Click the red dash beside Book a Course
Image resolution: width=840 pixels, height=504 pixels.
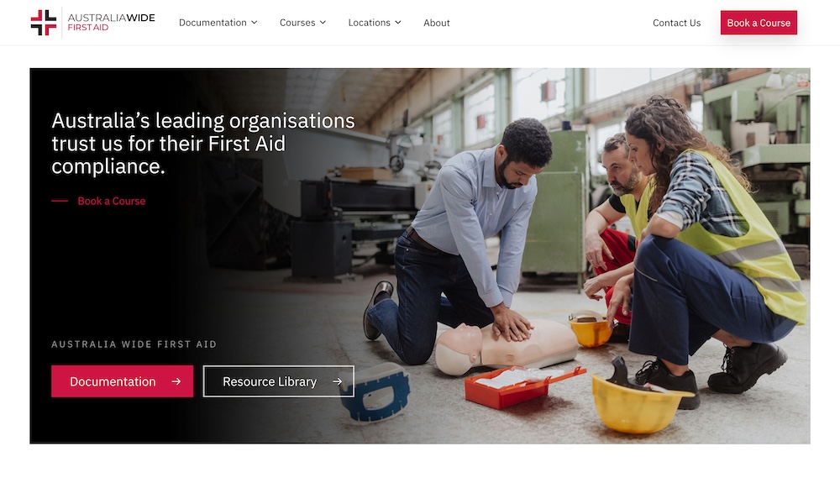60,201
